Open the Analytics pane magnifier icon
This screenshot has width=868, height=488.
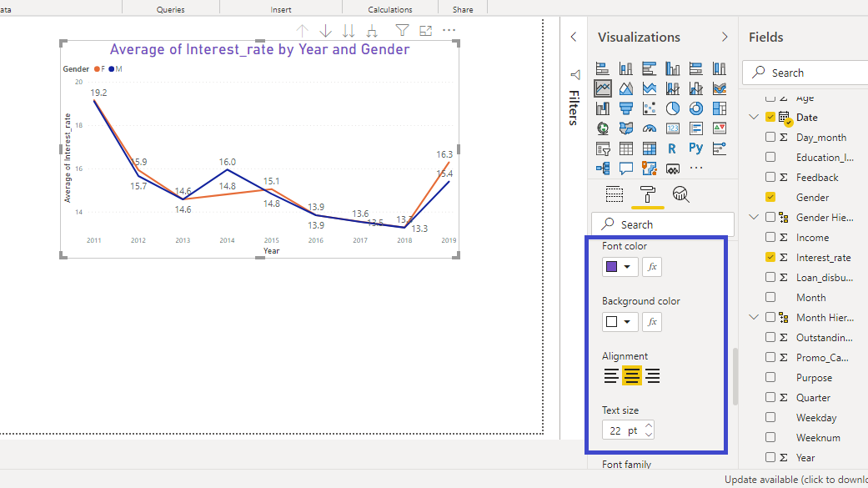(681, 194)
